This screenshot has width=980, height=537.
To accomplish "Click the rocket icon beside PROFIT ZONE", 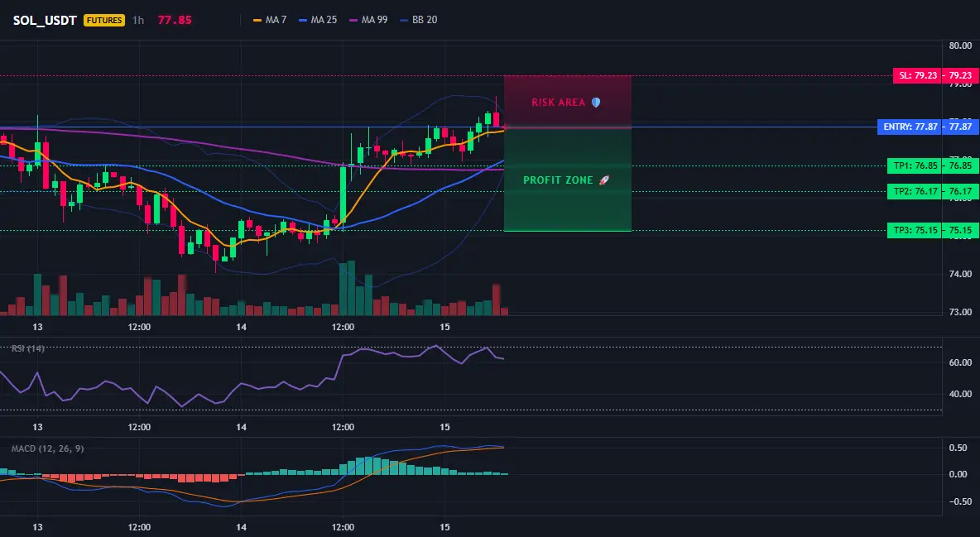I will point(604,180).
